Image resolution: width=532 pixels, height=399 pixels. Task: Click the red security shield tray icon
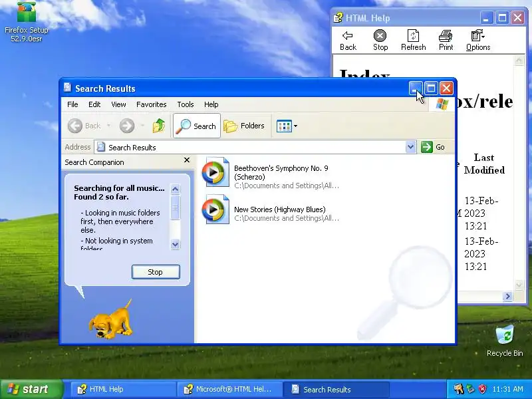tap(482, 389)
